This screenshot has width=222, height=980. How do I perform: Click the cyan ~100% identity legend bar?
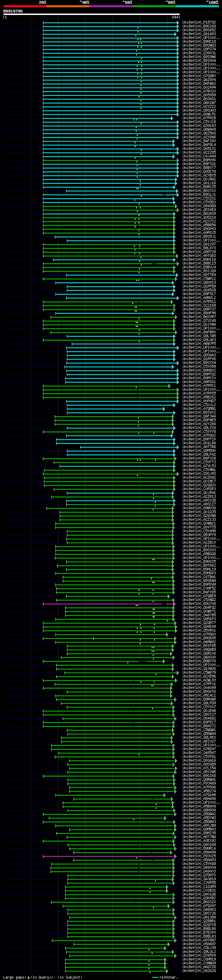(197, 6)
